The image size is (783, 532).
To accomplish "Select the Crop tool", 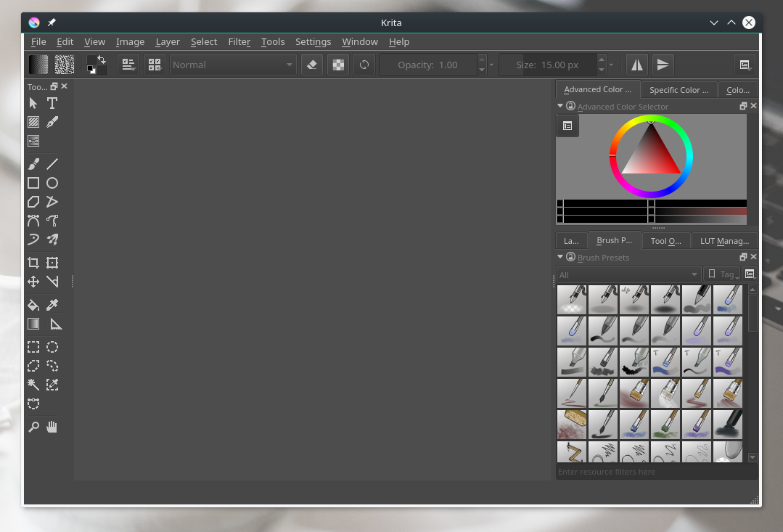I will (33, 263).
